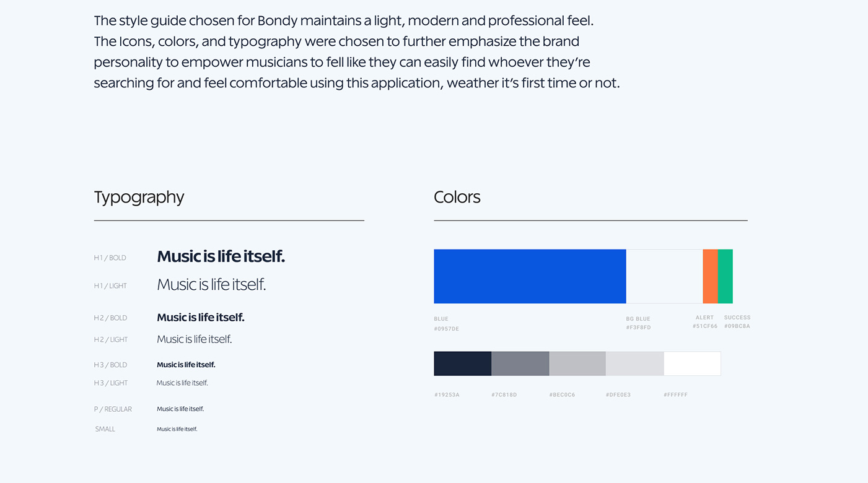
Task: Click the large blue color swatch
Action: [530, 276]
